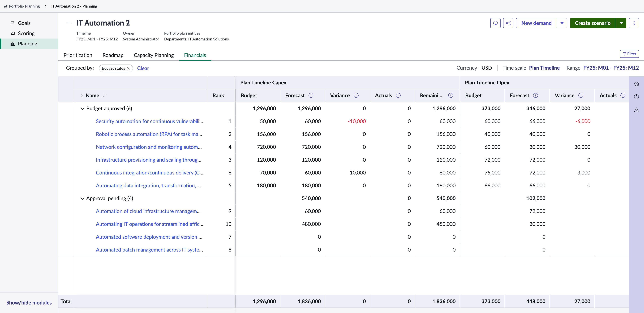Viewport: 644px width, 313px height.
Task: Remove the Budget status grouping chip
Action: tap(128, 68)
